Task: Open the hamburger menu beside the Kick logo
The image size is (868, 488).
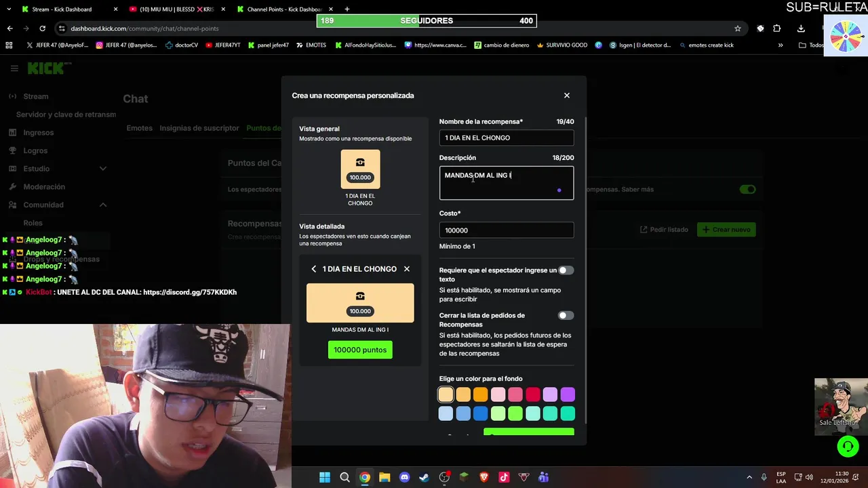Action: (14, 68)
